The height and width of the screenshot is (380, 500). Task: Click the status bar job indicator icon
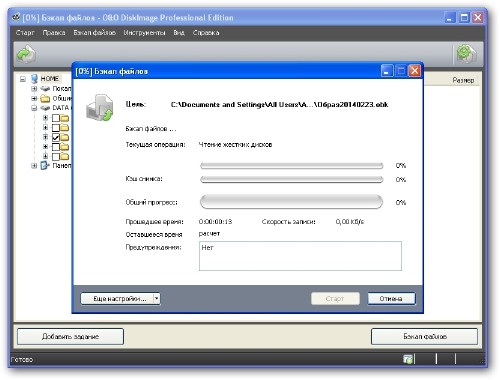click(408, 359)
